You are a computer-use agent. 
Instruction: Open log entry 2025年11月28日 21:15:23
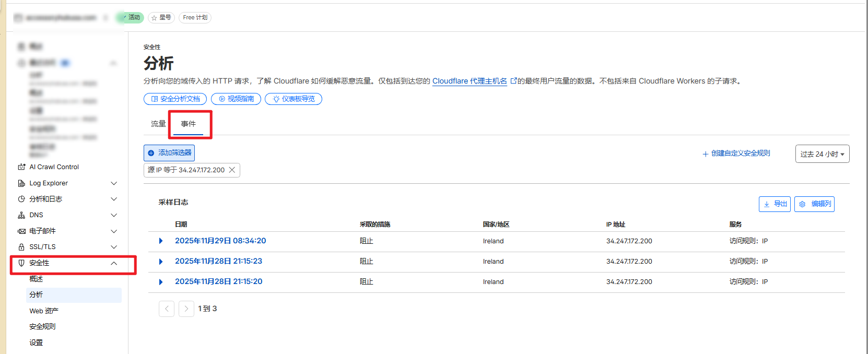218,261
